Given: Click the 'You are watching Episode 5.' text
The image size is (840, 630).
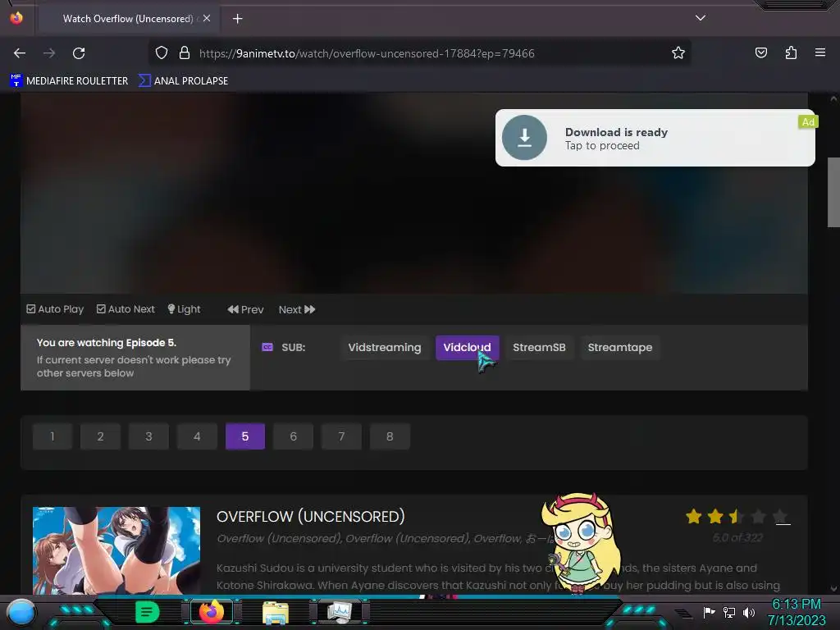Looking at the screenshot, I should click(106, 342).
